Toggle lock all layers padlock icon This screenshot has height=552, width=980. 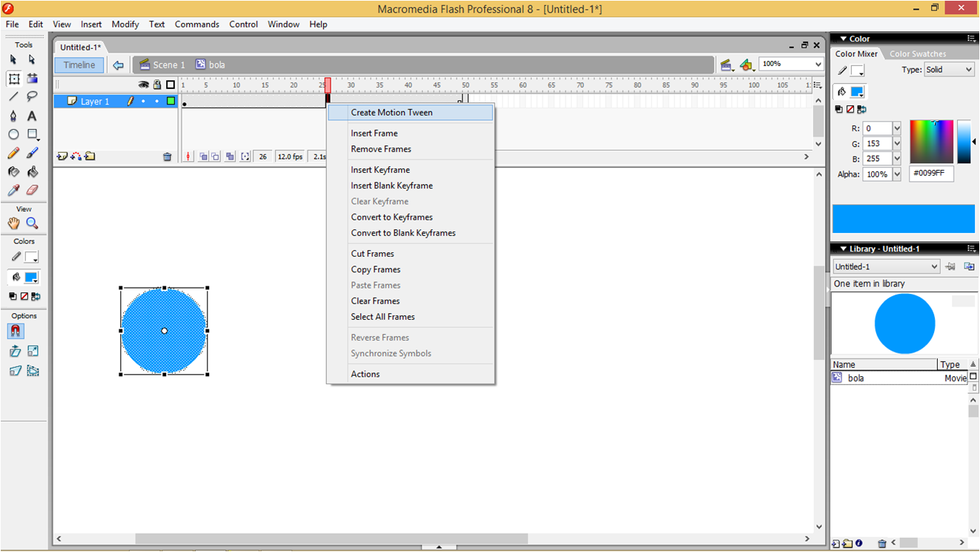(157, 85)
